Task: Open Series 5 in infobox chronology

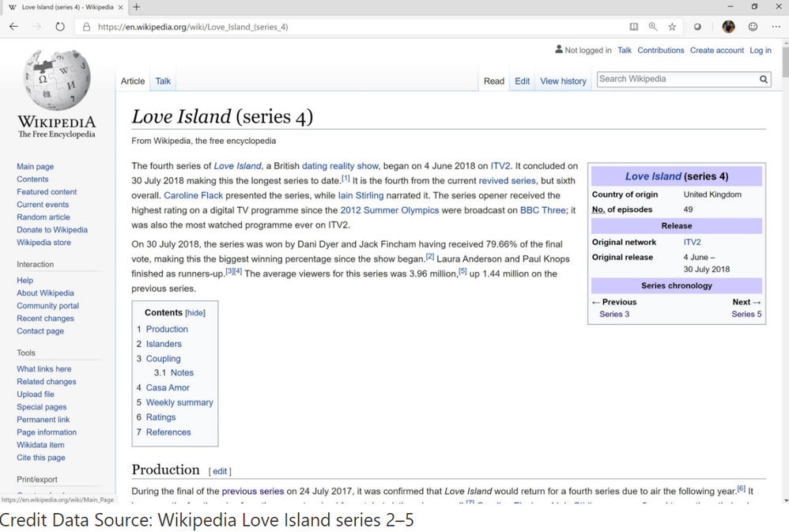Action: coord(746,314)
